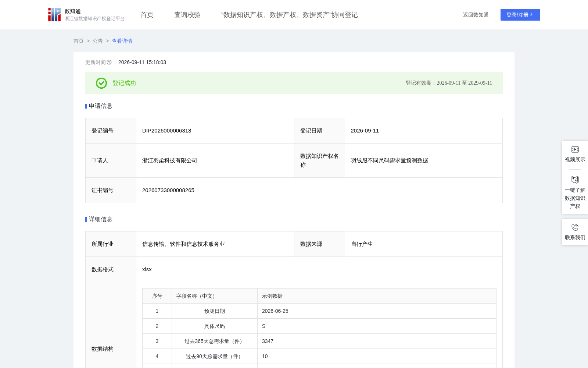Click the 详细信息 section heading
This screenshot has height=368, width=588.
(101, 219)
